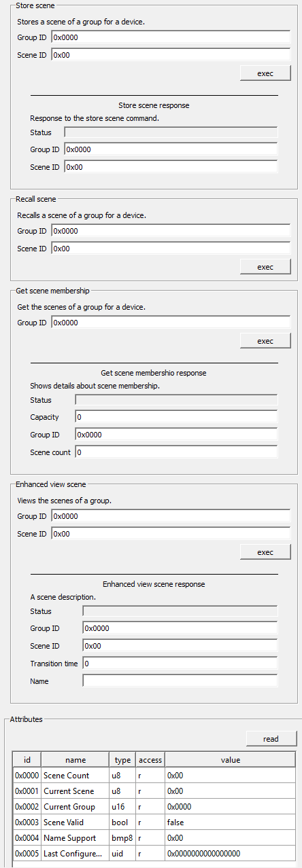Click exec button in Recall scene section
The width and height of the screenshot is (302, 868).
click(x=265, y=267)
